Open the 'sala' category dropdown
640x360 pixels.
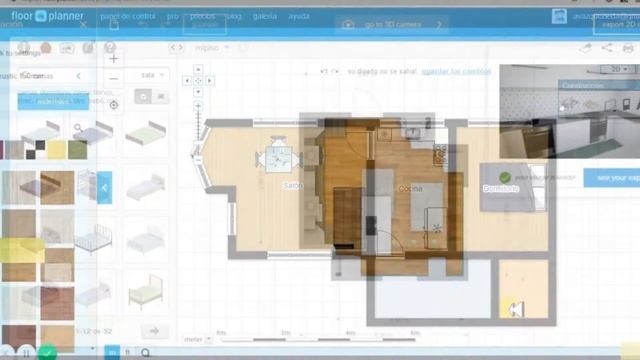tap(152, 75)
